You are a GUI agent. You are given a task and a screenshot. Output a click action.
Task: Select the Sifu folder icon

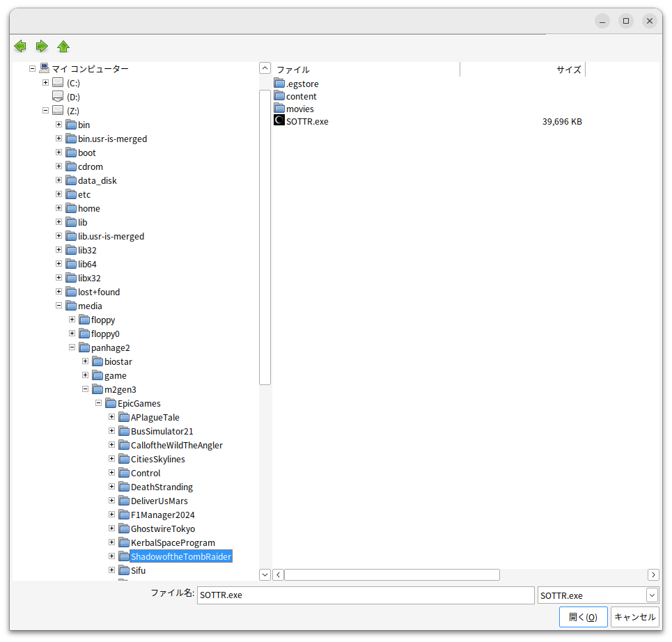point(124,570)
